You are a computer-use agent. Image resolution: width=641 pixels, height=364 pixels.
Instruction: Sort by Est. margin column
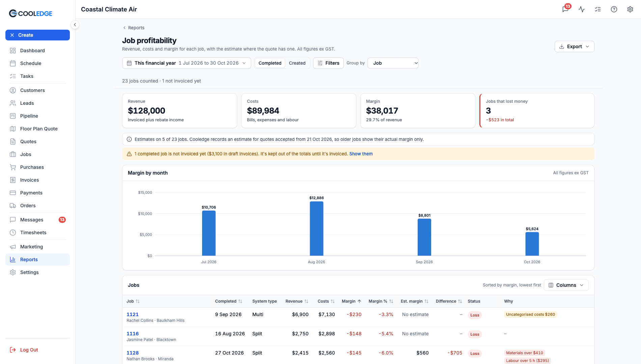pos(415,301)
